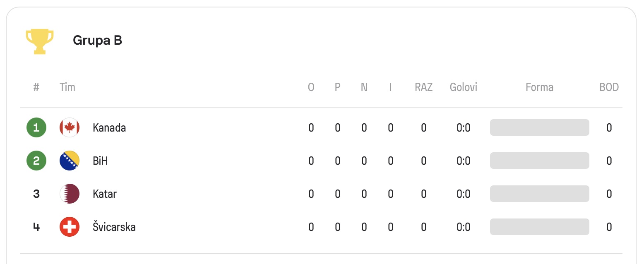
Task: Click Švicarska's form bar
Action: pyautogui.click(x=539, y=227)
